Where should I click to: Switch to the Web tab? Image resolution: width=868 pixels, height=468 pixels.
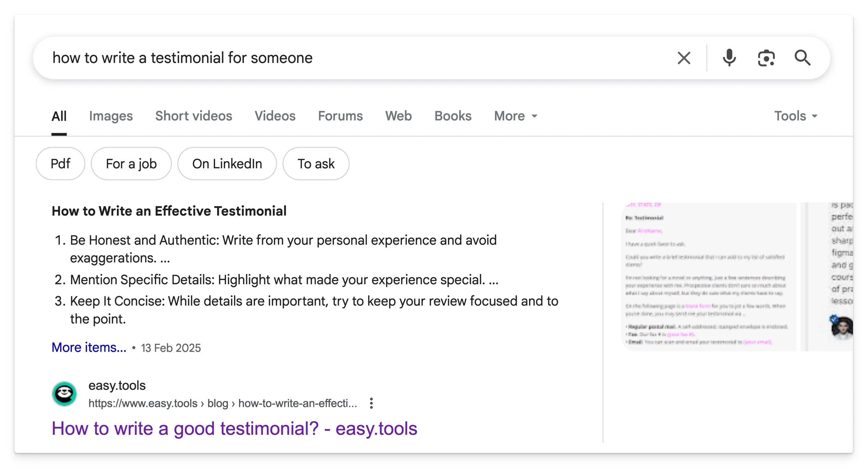pyautogui.click(x=399, y=116)
